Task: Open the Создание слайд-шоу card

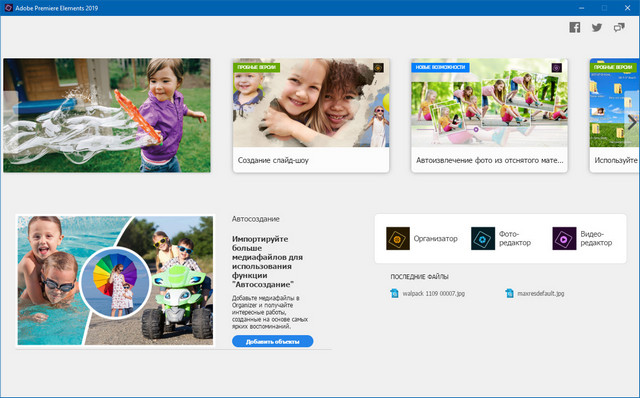Action: point(311,116)
